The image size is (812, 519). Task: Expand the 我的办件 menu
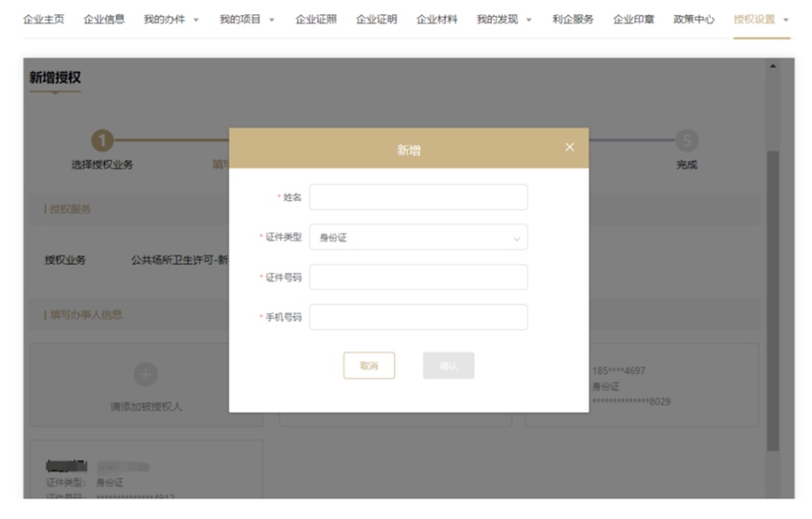(x=171, y=20)
